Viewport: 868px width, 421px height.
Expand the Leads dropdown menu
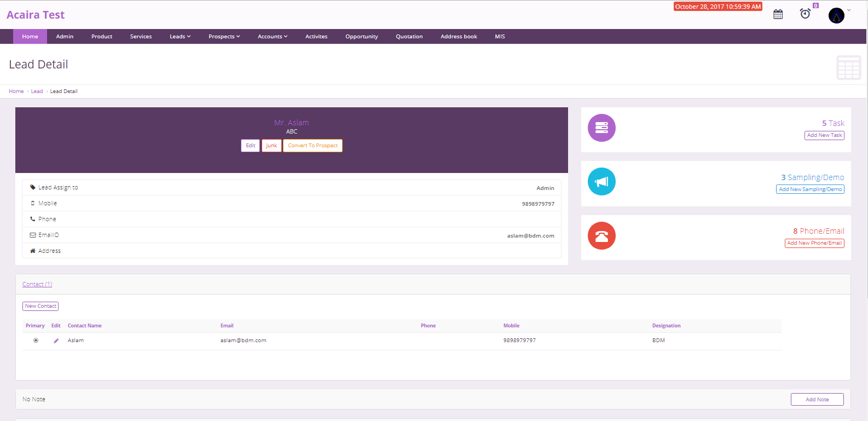tap(180, 37)
